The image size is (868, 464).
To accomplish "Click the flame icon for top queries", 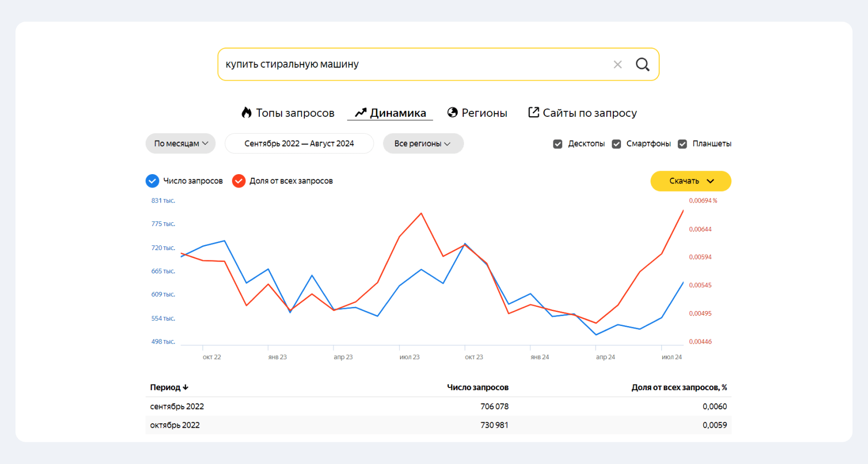I will coord(246,113).
